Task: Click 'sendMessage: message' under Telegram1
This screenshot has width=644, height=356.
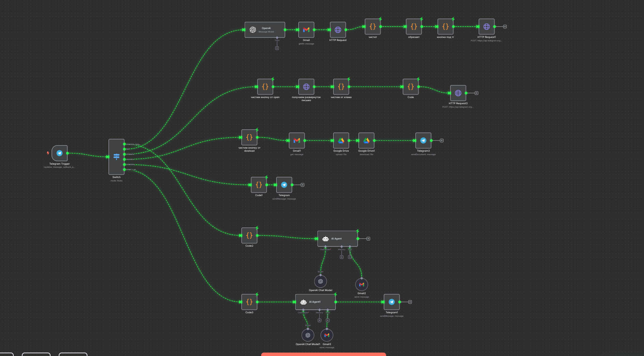Action: pos(392,316)
